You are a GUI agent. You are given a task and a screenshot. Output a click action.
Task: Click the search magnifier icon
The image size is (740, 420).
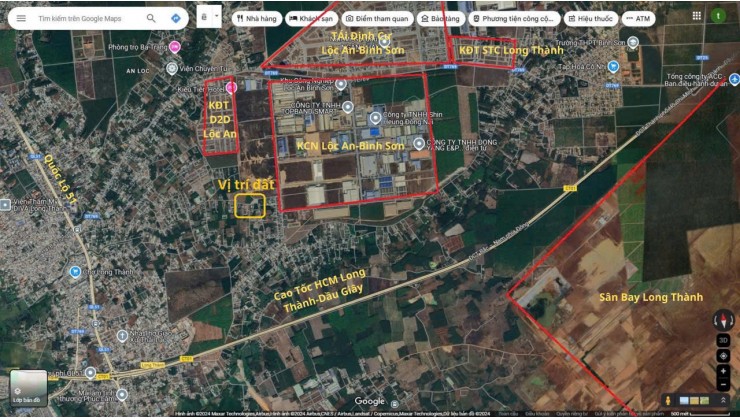click(x=151, y=18)
